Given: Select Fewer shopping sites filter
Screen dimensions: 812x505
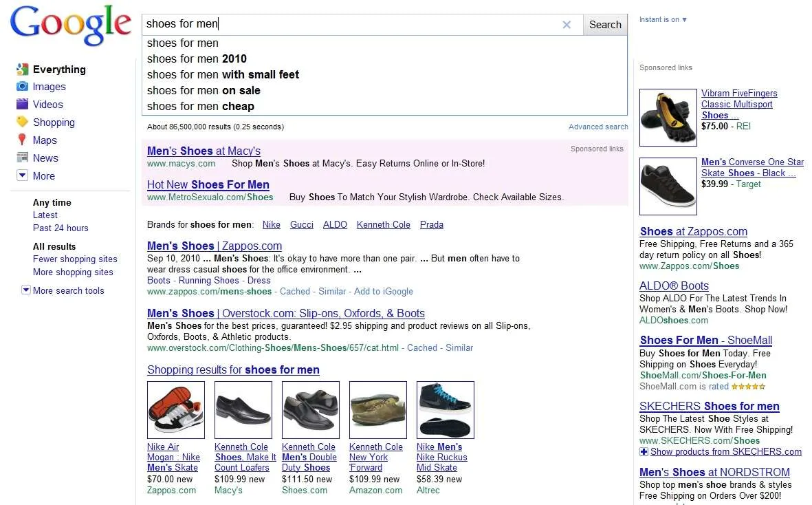Looking at the screenshot, I should click(75, 259).
